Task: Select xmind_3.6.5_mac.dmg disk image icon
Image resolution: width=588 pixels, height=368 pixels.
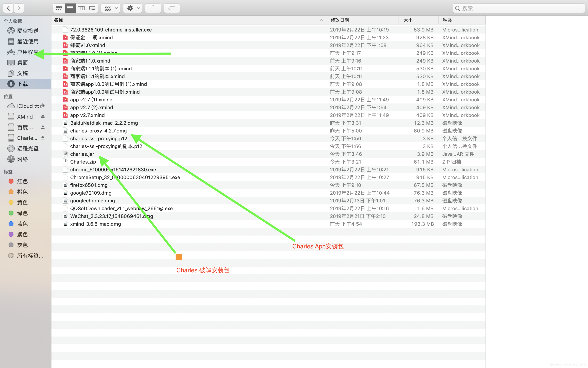Action: (65, 224)
